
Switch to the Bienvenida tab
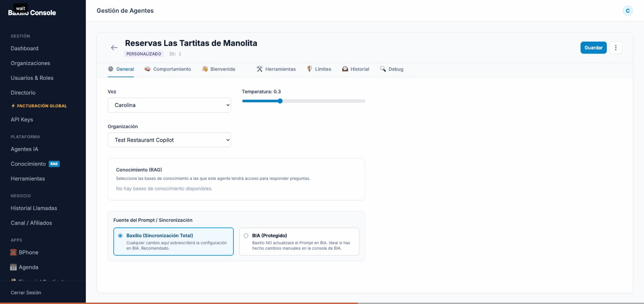[x=218, y=69]
